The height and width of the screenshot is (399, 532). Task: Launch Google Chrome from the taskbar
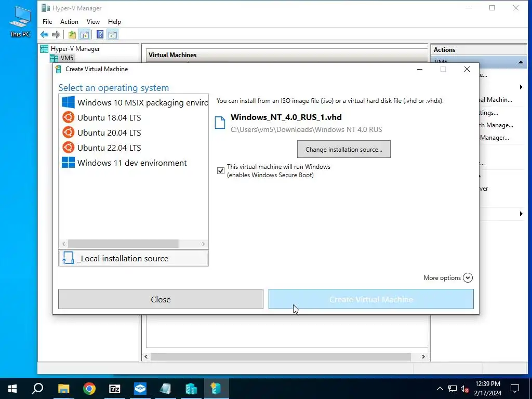(89, 389)
